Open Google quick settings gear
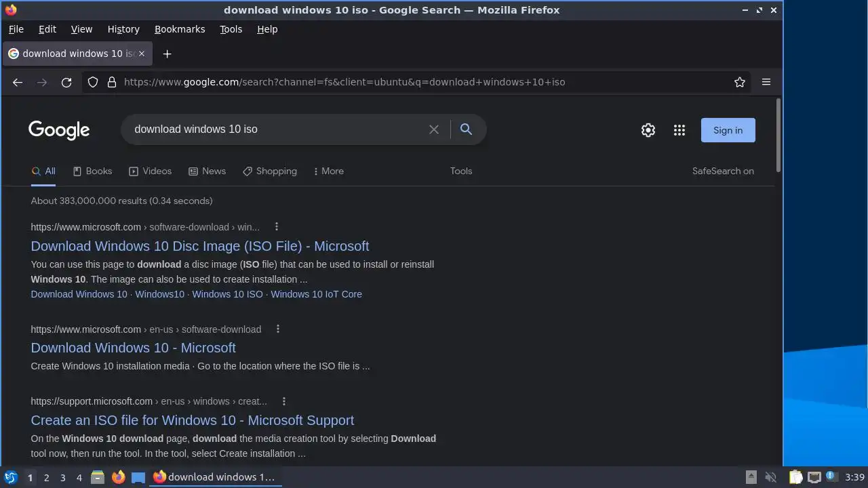 pos(648,130)
